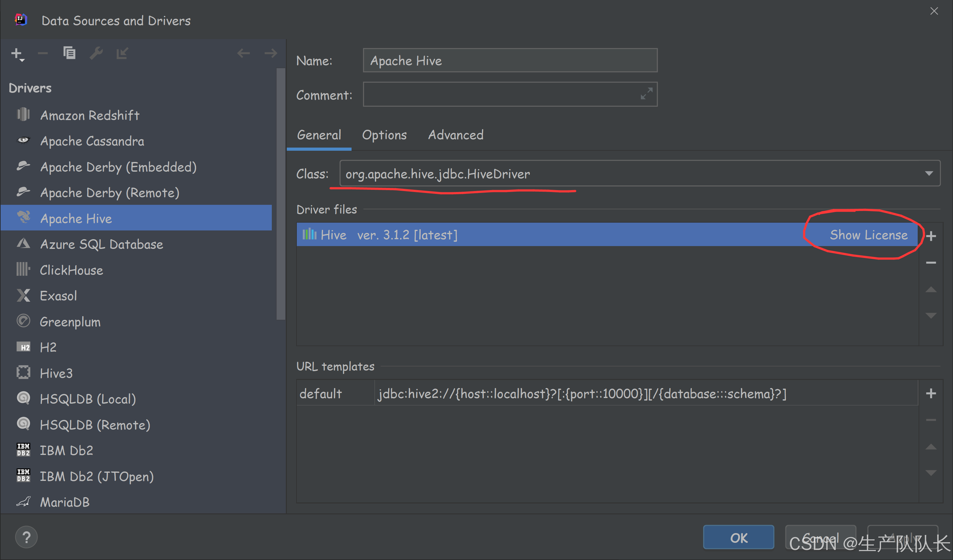Open the Class dropdown arrow
This screenshot has height=560, width=953.
coord(929,173)
